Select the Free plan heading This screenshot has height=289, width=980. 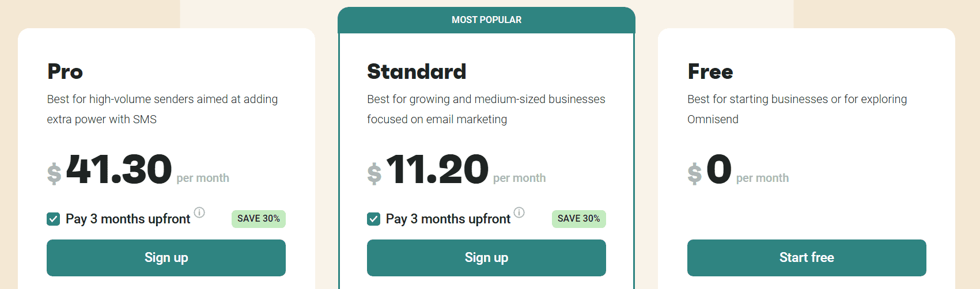click(710, 72)
